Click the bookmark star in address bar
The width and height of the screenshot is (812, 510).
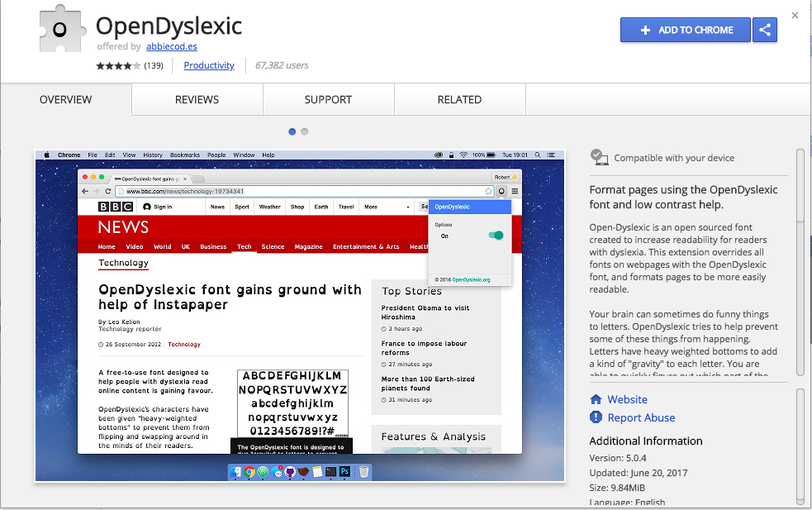click(488, 191)
